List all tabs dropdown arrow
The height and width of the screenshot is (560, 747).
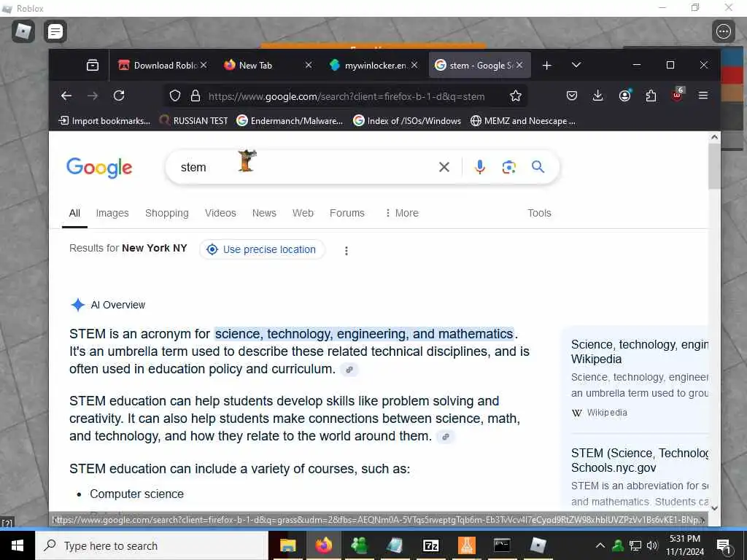576,65
